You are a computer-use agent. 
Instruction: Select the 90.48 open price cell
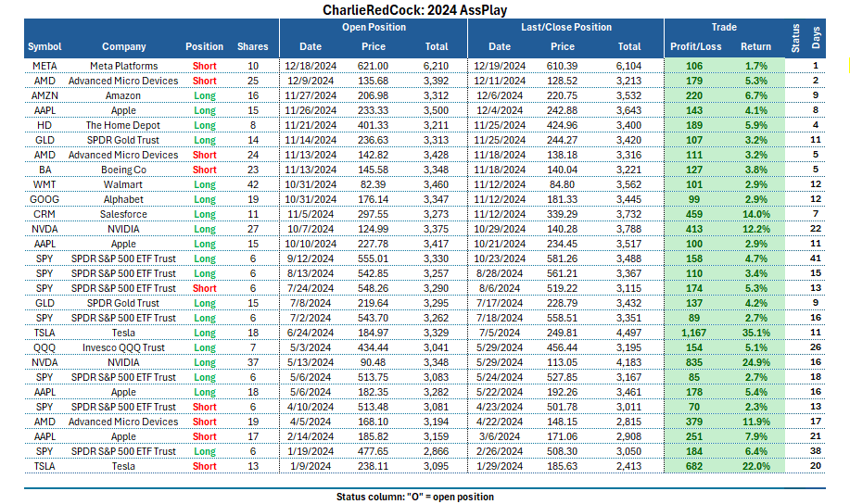pyautogui.click(x=373, y=362)
